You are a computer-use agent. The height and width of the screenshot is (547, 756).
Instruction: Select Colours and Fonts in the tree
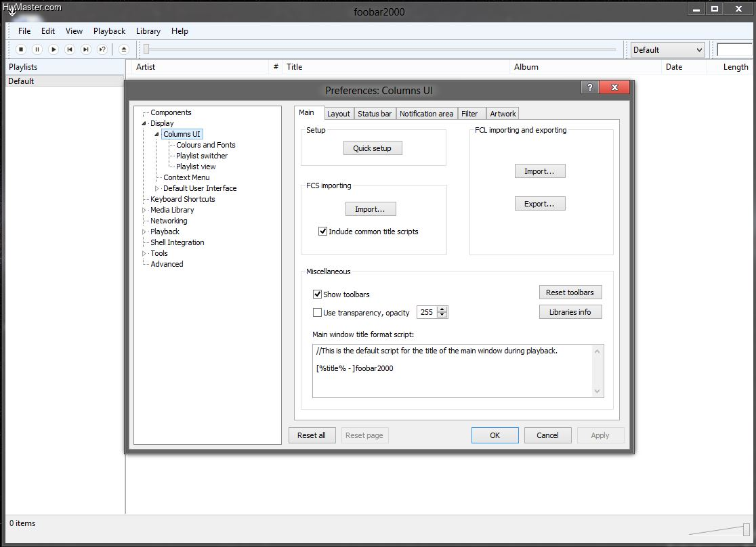coord(206,145)
